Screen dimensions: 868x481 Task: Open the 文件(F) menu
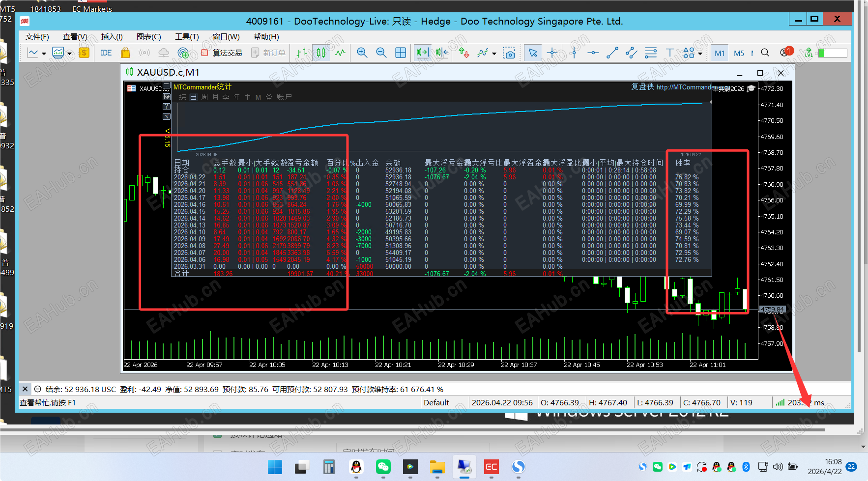37,37
